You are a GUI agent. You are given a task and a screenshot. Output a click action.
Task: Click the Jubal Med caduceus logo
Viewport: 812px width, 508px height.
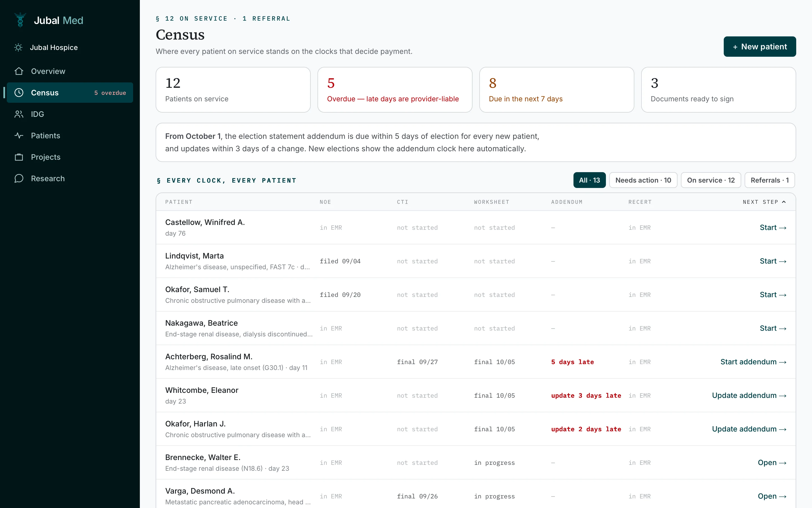coord(20,20)
